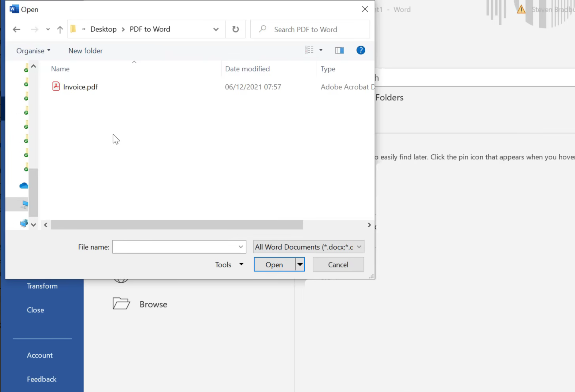Image resolution: width=575 pixels, height=392 pixels.
Task: Expand the File name dropdown
Action: click(x=241, y=247)
